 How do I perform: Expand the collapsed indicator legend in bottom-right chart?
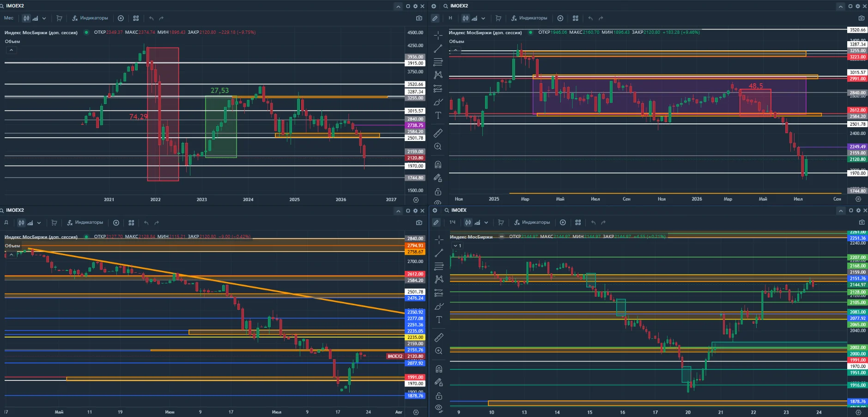pyautogui.click(x=458, y=245)
